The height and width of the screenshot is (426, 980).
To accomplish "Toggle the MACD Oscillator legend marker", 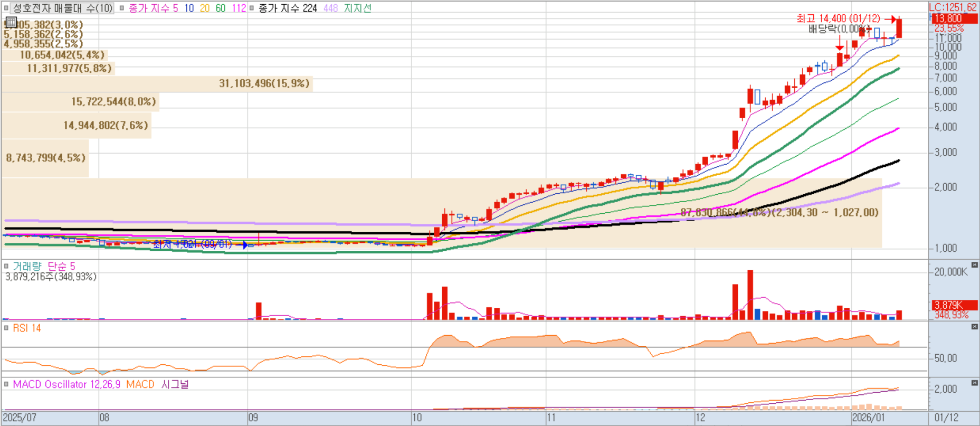I will pyautogui.click(x=6, y=384).
